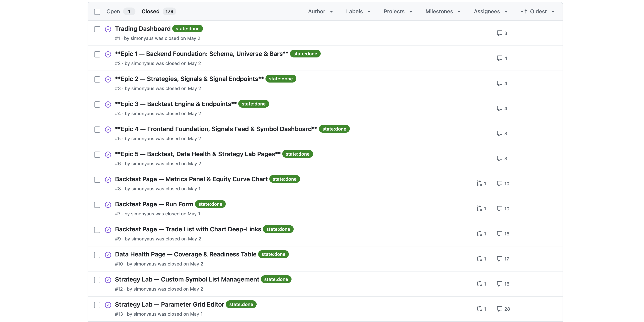
Task: View linked pull request for Run Form issue
Action: pos(481,209)
